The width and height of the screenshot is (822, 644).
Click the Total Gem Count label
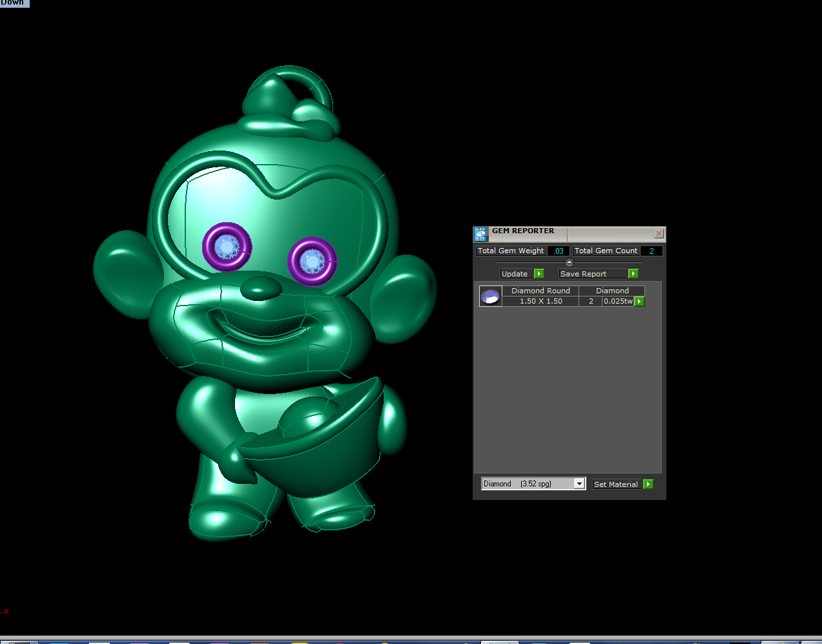[x=606, y=251]
